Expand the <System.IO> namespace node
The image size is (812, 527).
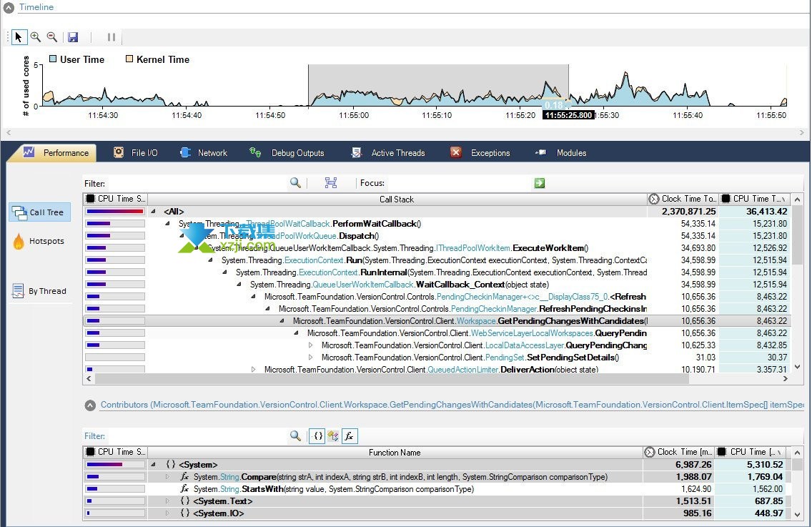tap(167, 513)
